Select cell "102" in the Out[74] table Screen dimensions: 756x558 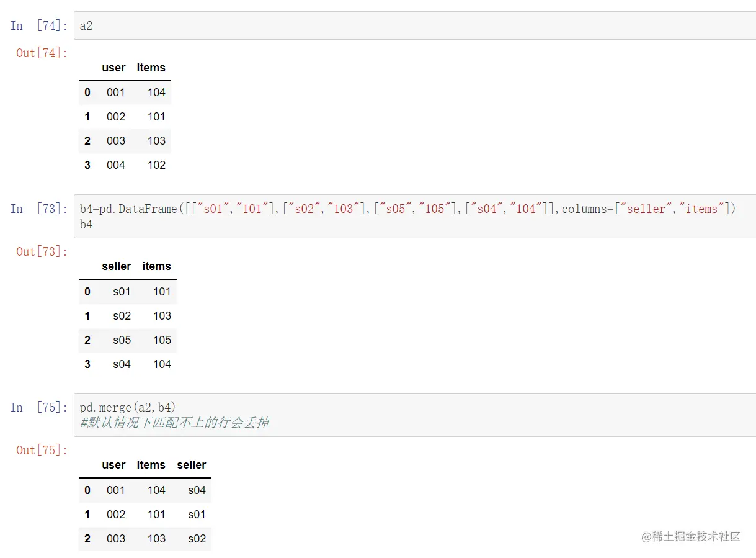pyautogui.click(x=156, y=165)
